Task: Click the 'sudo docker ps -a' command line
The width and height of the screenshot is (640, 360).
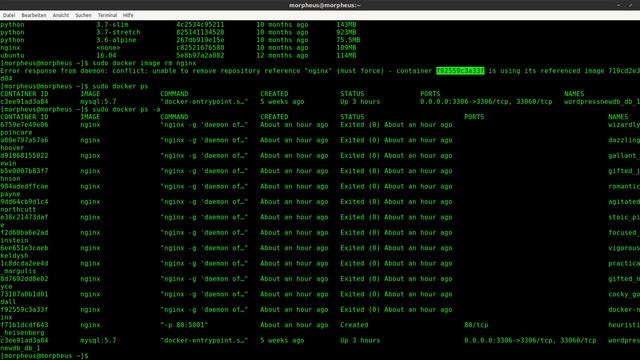Action: (126, 109)
